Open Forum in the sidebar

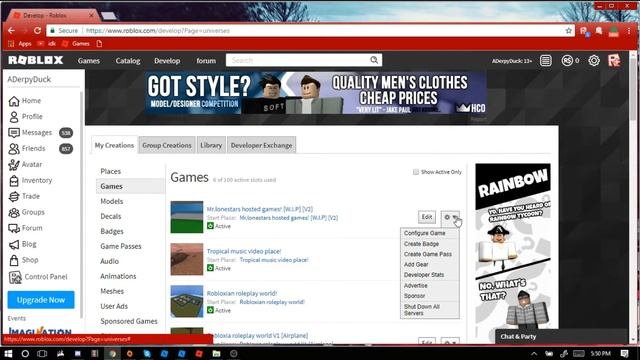tap(25, 228)
